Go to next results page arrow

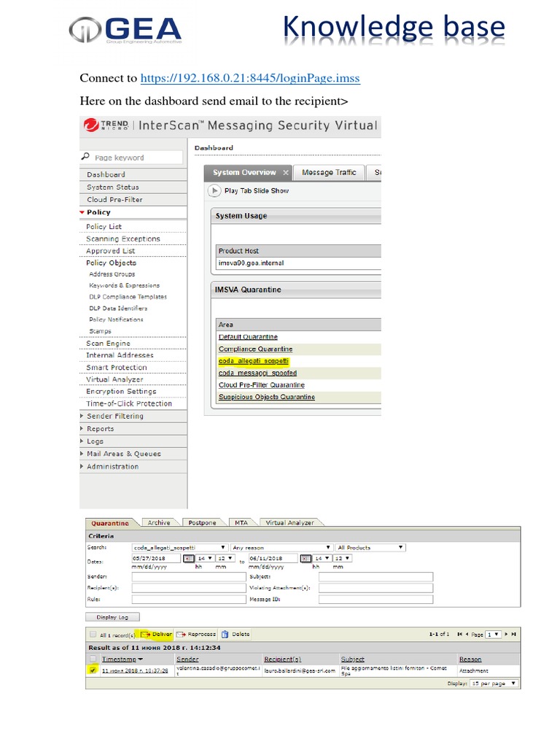tap(506, 635)
